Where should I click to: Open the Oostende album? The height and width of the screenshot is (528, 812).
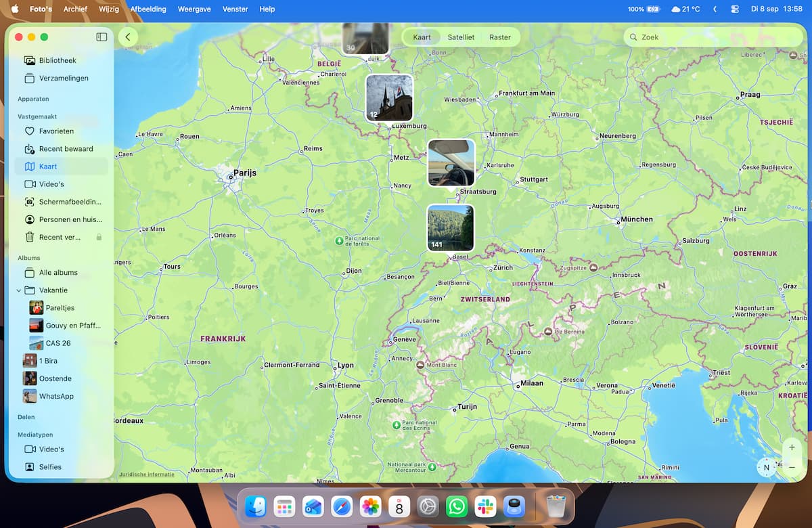(x=61, y=378)
